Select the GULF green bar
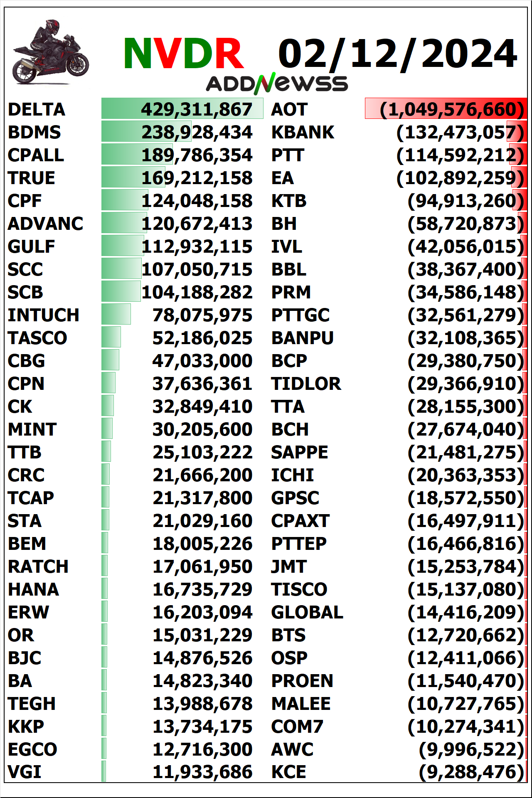532x798 pixels. (123, 246)
